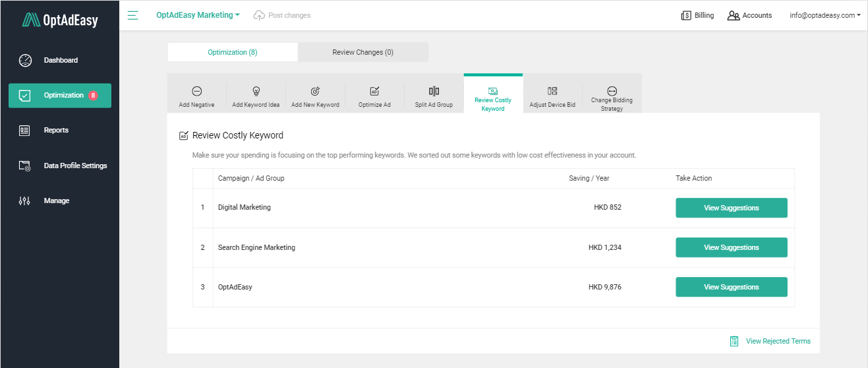Open Dashboard gauge icon in sidebar

25,60
